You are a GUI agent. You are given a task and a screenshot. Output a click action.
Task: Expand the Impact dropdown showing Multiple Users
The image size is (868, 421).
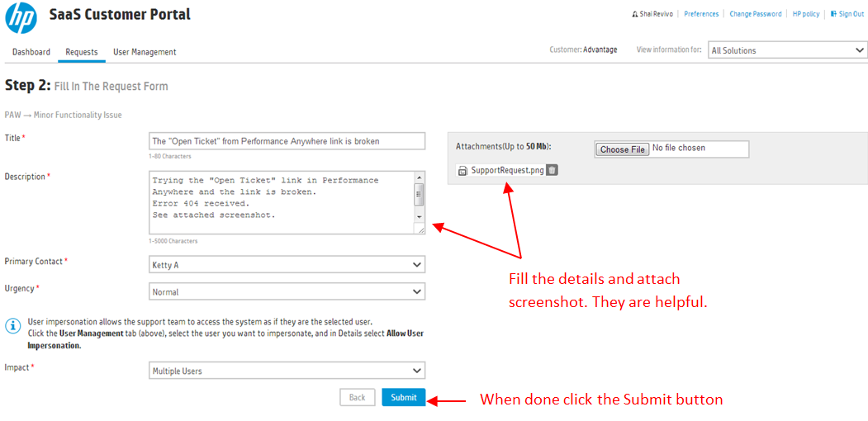(287, 371)
